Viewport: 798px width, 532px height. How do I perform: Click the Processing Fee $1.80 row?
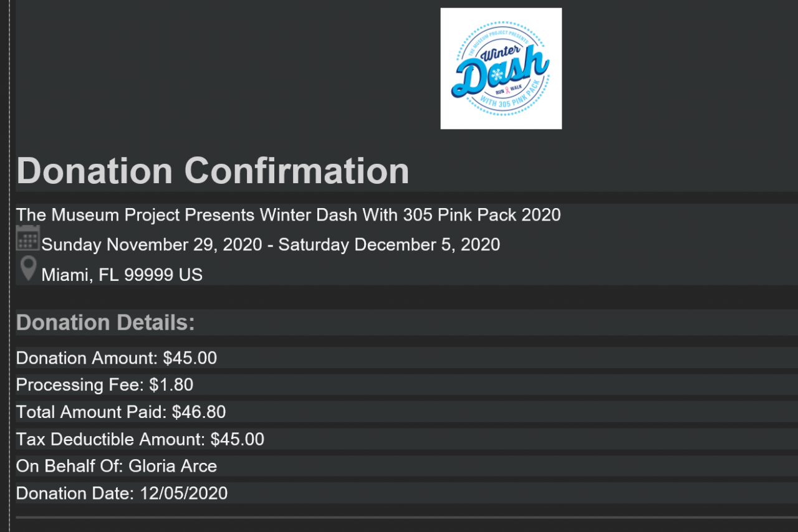pos(105,385)
